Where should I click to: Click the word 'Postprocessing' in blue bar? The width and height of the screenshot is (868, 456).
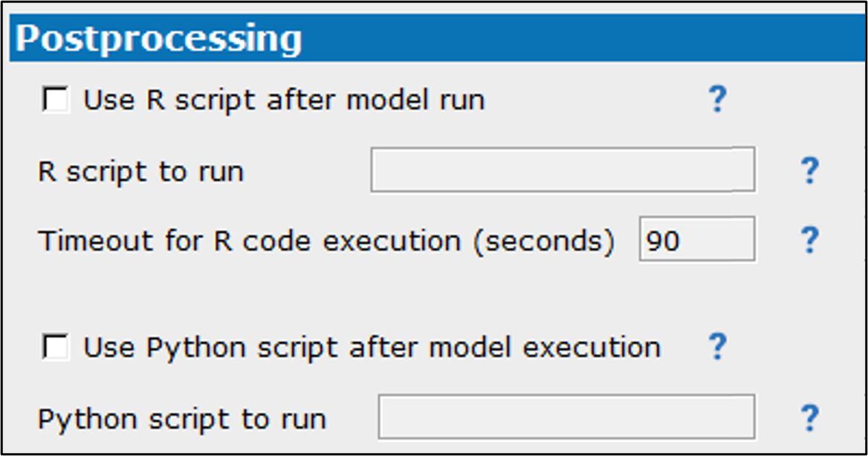click(158, 39)
